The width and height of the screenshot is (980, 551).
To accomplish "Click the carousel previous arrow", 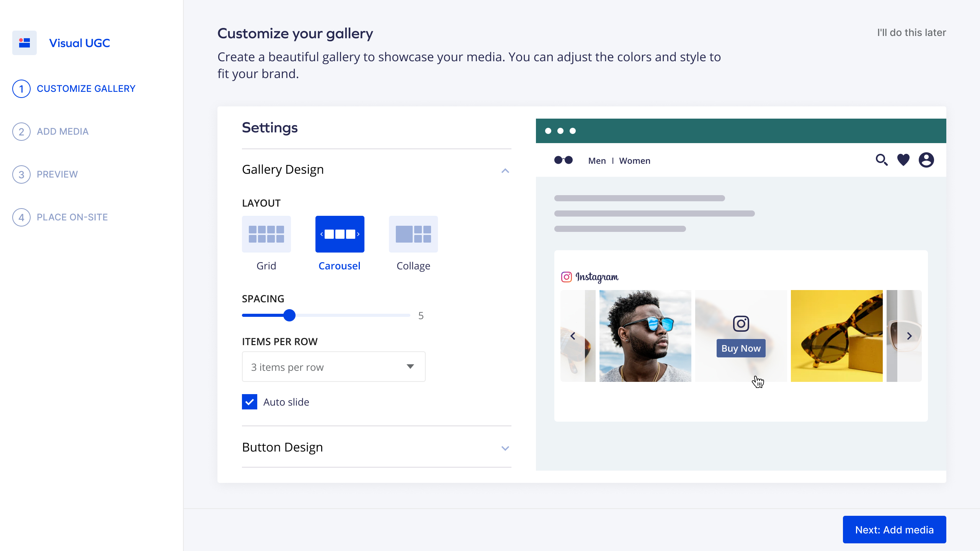I will (x=573, y=336).
